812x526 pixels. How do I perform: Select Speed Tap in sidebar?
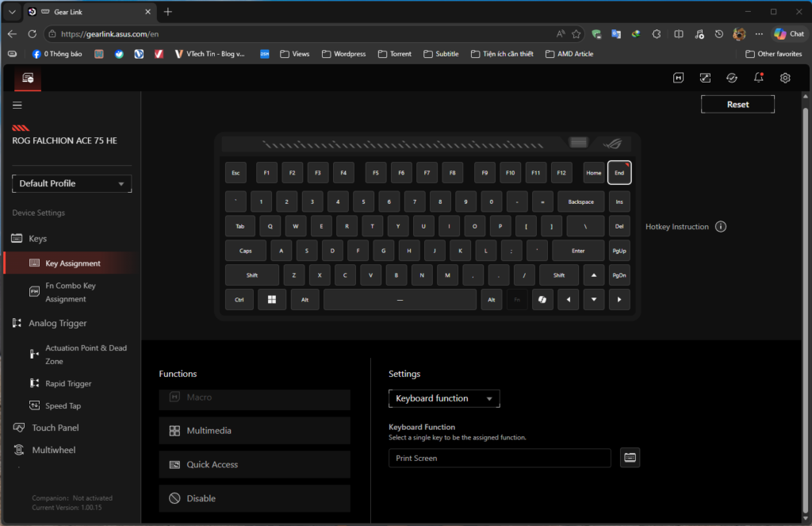63,406
